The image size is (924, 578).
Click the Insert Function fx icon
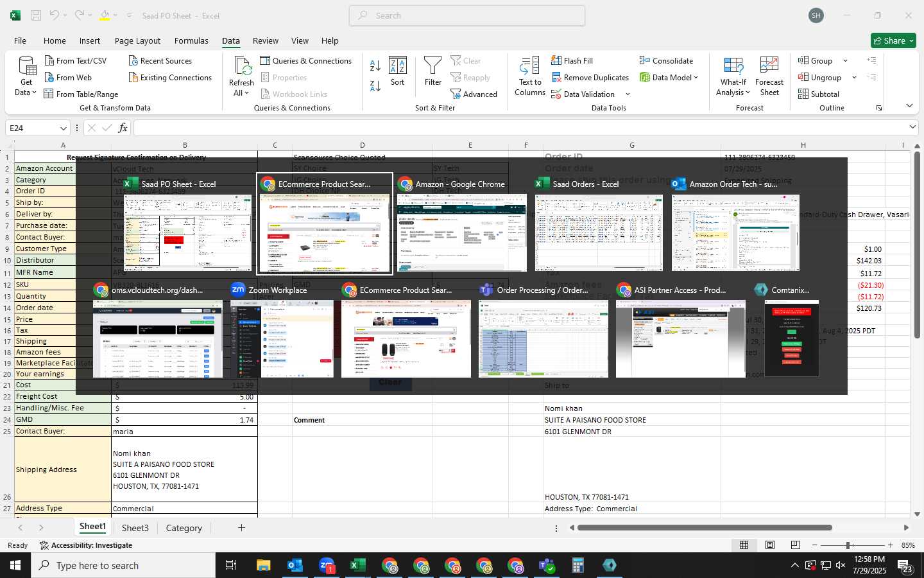123,128
